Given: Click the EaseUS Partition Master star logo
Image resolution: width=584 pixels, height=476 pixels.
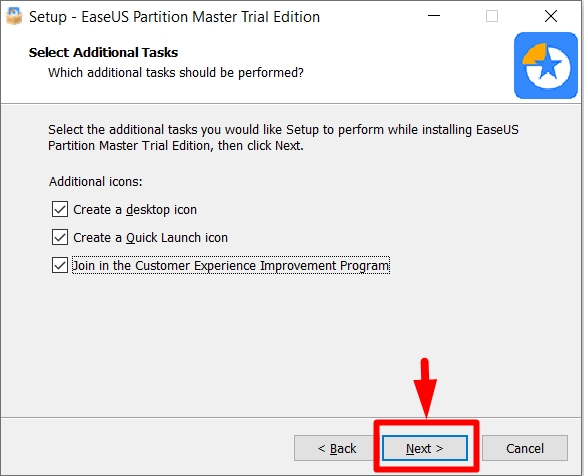Looking at the screenshot, I should click(546, 66).
